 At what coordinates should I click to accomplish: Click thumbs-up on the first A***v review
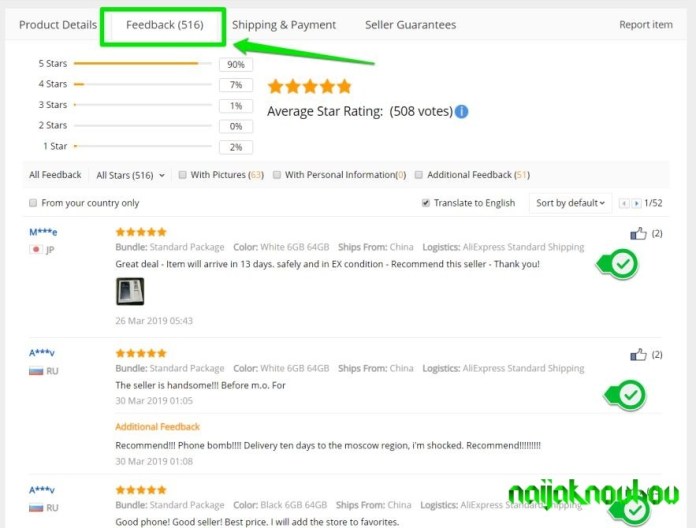pyautogui.click(x=638, y=355)
